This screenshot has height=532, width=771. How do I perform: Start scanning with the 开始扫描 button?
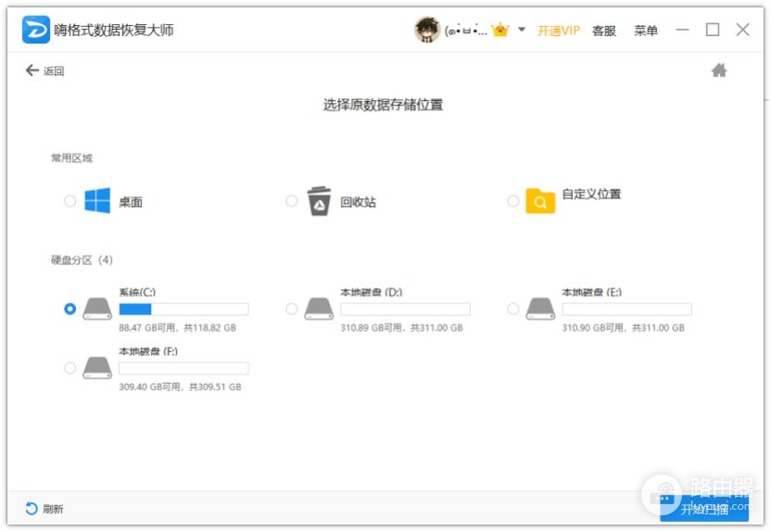(704, 510)
